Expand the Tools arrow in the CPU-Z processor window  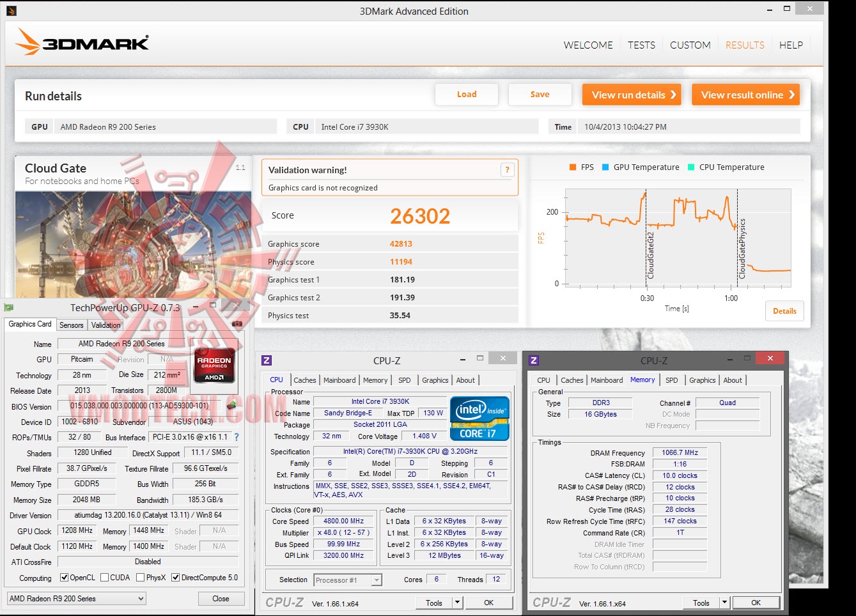457,603
